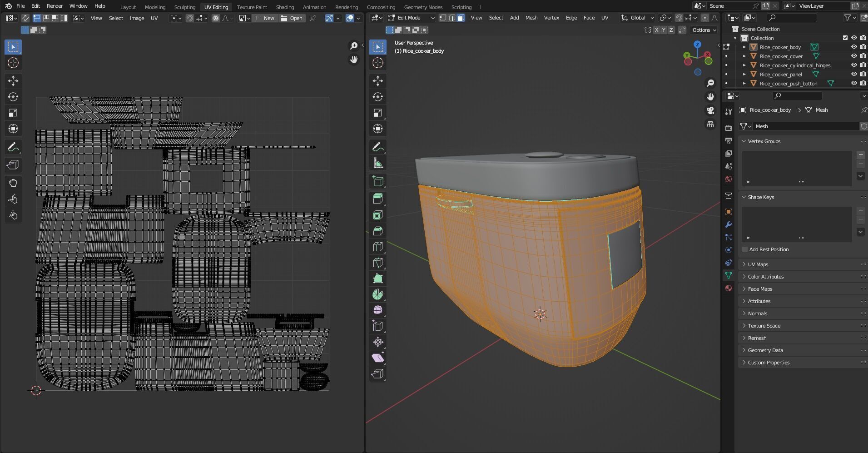The image size is (868, 453).
Task: Select the Extrude Region tool
Action: [378, 199]
